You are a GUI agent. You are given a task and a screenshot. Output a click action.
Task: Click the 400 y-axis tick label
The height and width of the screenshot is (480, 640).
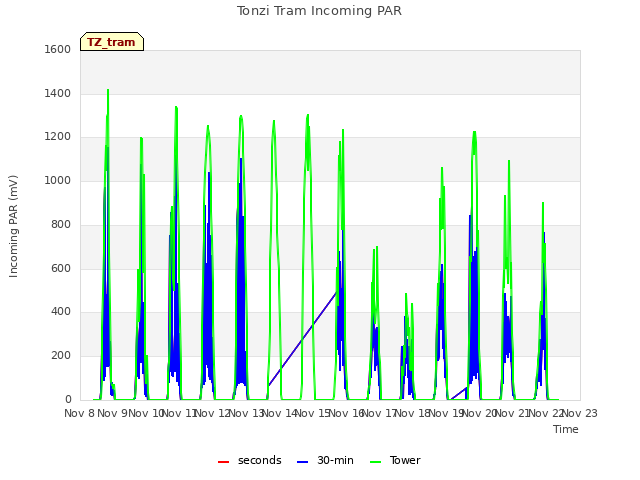pyautogui.click(x=61, y=312)
